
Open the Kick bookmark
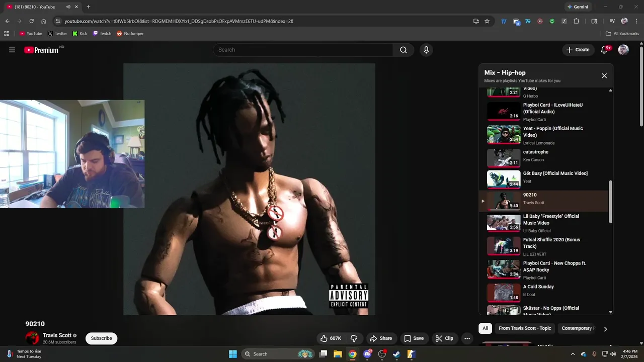(x=80, y=34)
